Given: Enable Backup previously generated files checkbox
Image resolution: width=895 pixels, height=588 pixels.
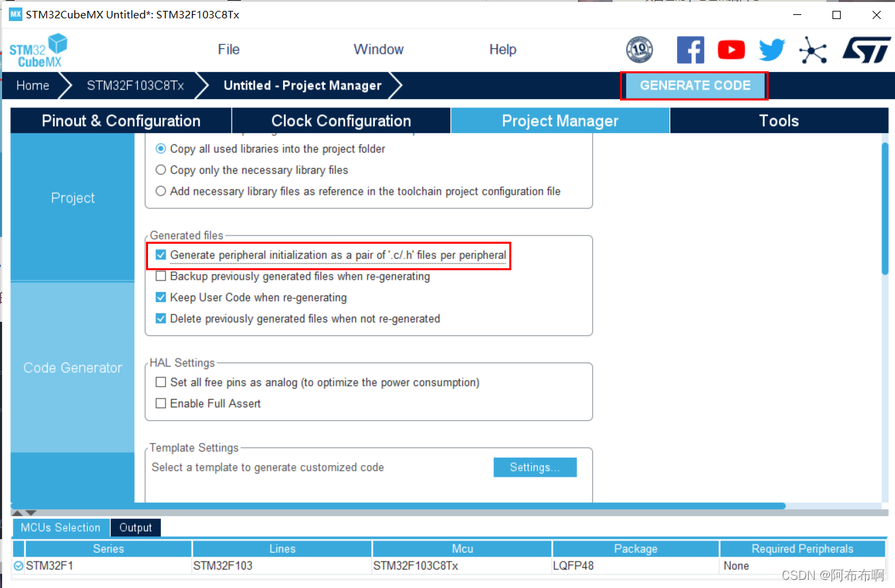Looking at the screenshot, I should (161, 276).
